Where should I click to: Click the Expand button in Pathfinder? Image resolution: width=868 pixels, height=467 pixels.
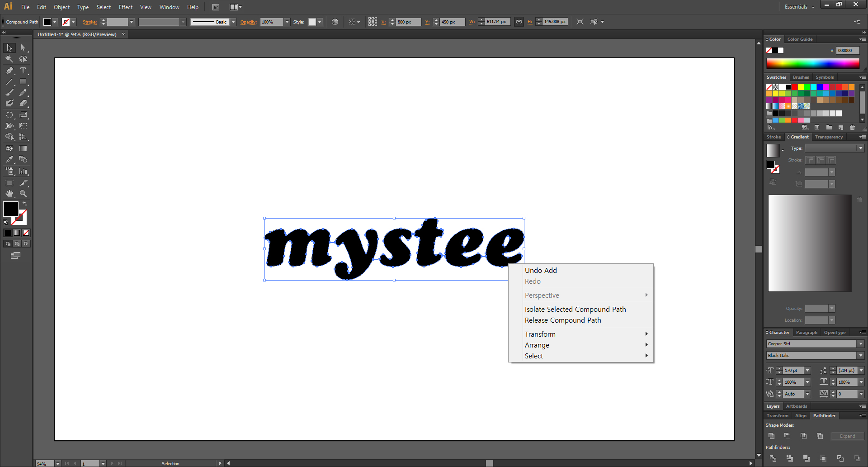pyautogui.click(x=847, y=436)
